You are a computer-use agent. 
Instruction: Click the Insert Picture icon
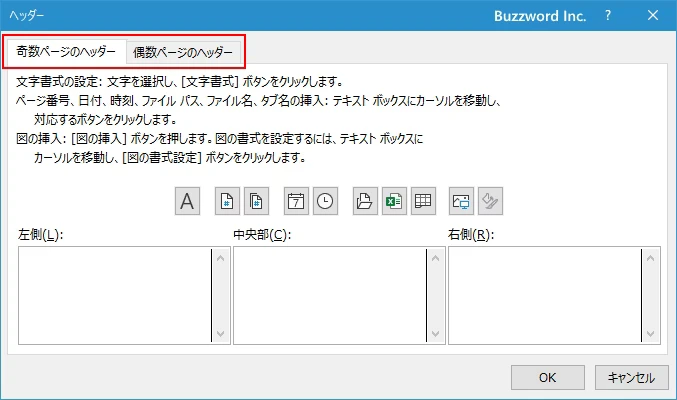tap(462, 201)
